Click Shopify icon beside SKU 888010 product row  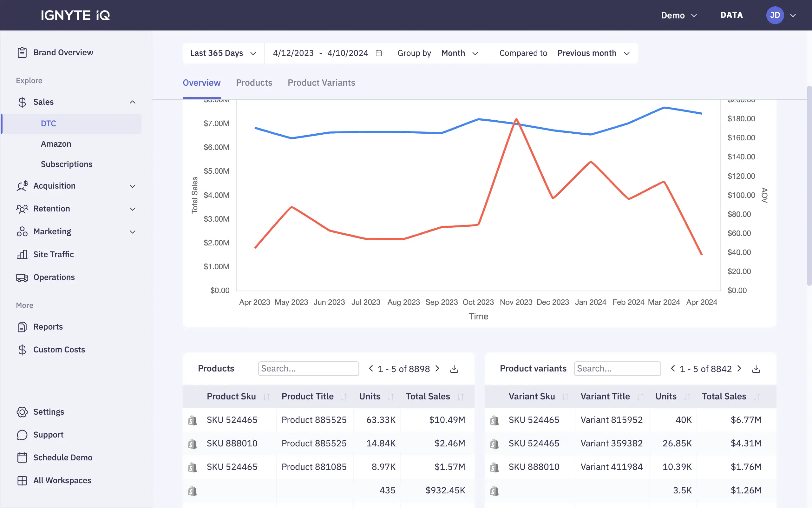[x=192, y=444]
